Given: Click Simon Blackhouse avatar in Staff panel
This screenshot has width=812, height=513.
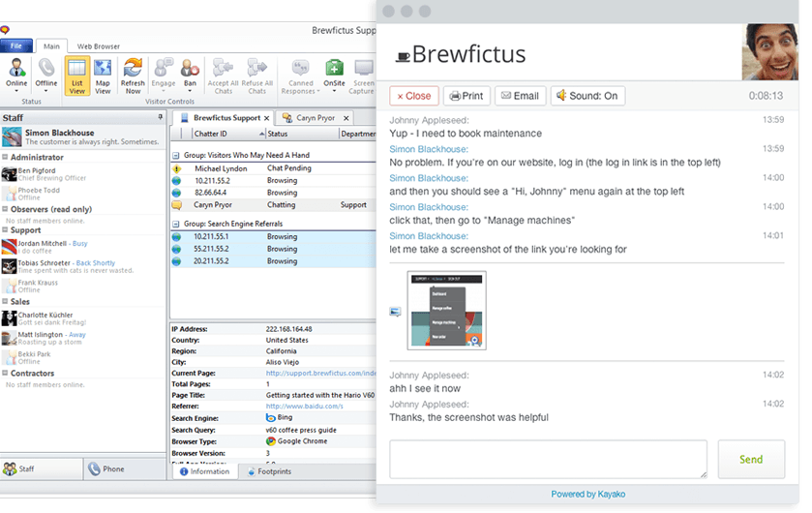Looking at the screenshot, I should [12, 137].
